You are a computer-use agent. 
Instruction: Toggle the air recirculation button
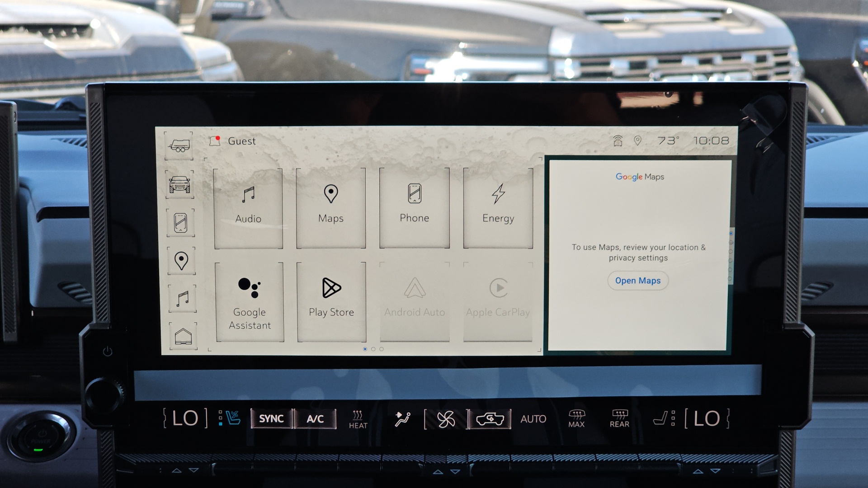(x=490, y=419)
